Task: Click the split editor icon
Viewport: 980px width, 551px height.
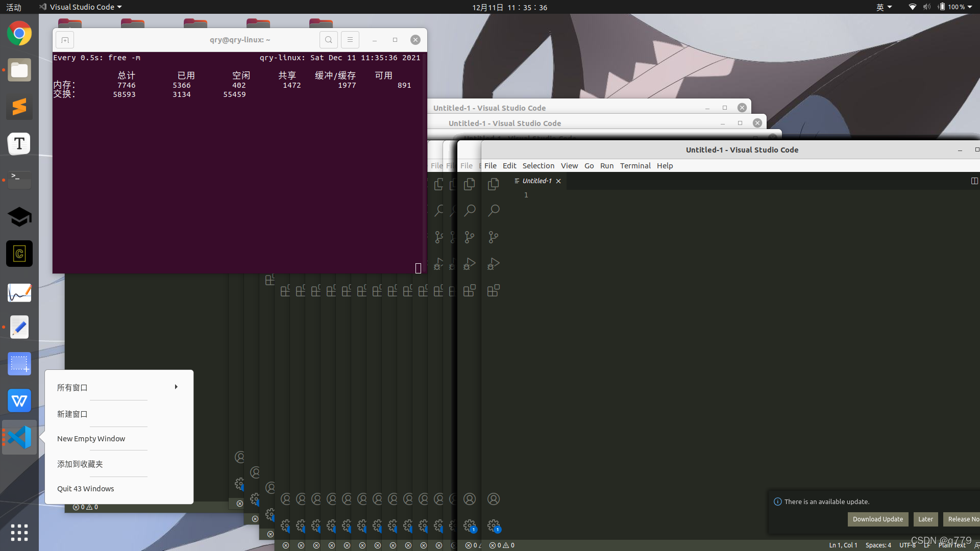Action: (x=974, y=181)
